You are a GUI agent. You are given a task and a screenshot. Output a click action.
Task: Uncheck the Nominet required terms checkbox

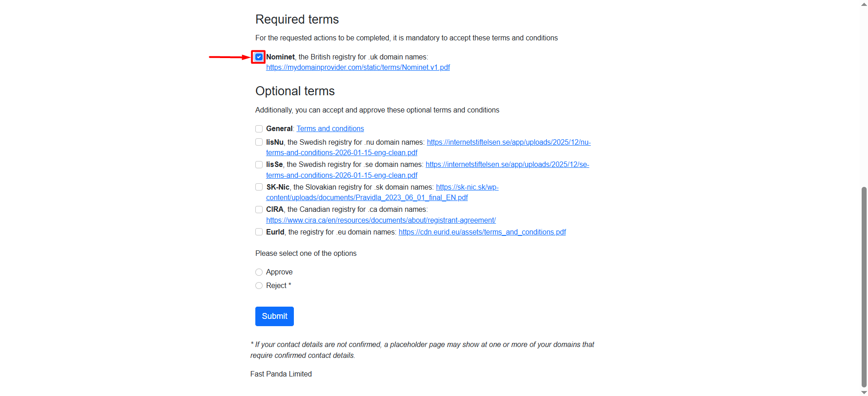pos(258,57)
